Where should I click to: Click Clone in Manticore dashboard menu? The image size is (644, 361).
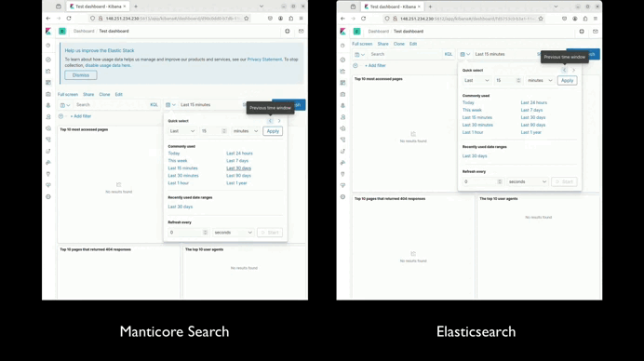pos(104,95)
